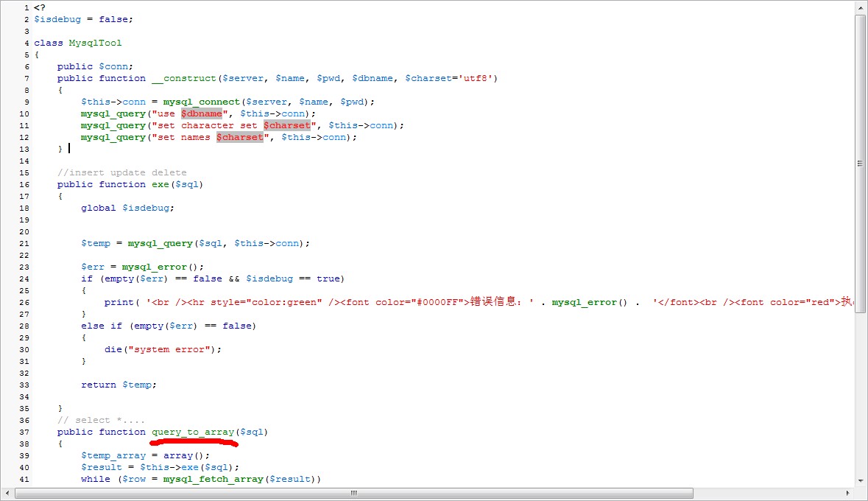Click the MysqlTool class name
The image size is (868, 501).
[x=95, y=43]
